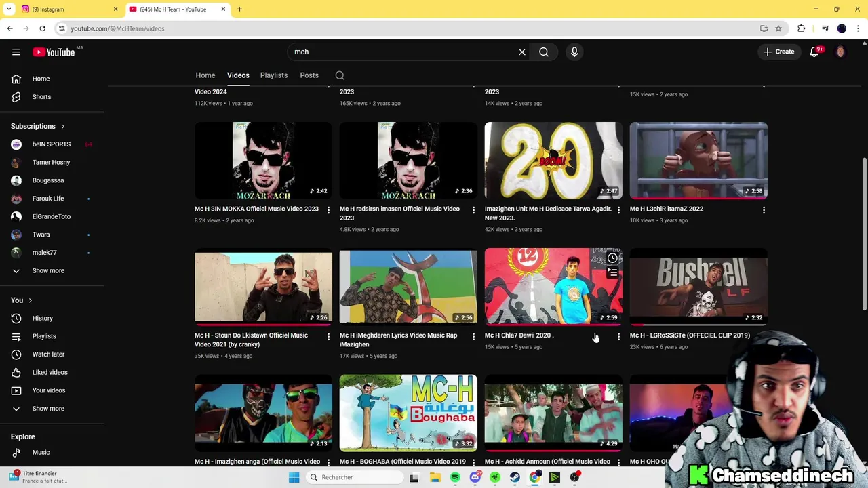Open Steam from the taskbar

click(x=515, y=477)
